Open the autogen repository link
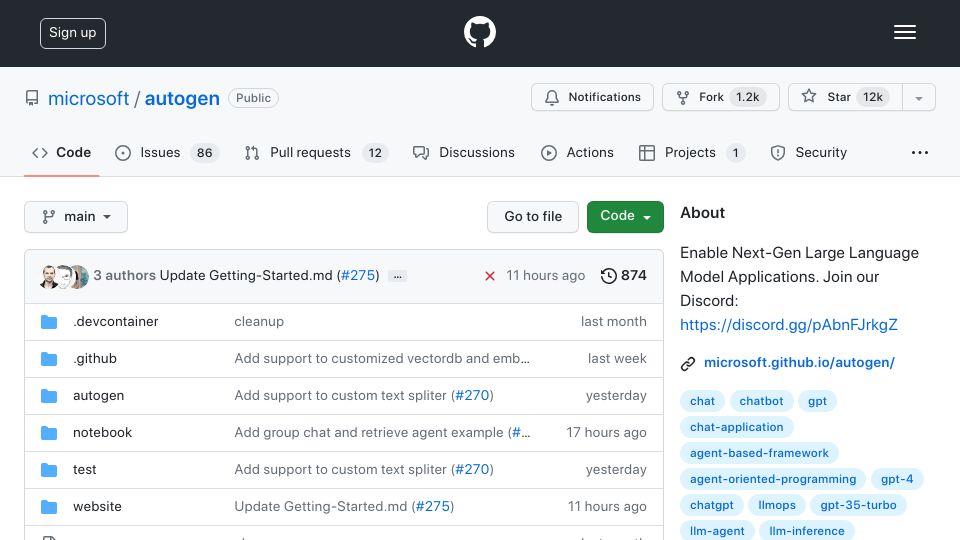Viewport: 960px width, 540px height. click(182, 98)
